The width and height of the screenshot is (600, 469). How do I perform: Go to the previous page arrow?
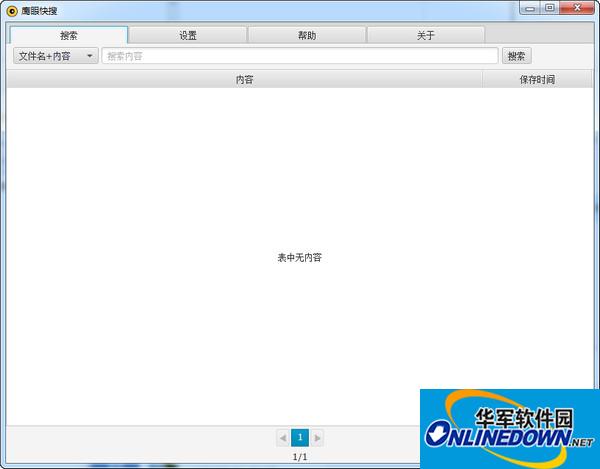(x=282, y=438)
